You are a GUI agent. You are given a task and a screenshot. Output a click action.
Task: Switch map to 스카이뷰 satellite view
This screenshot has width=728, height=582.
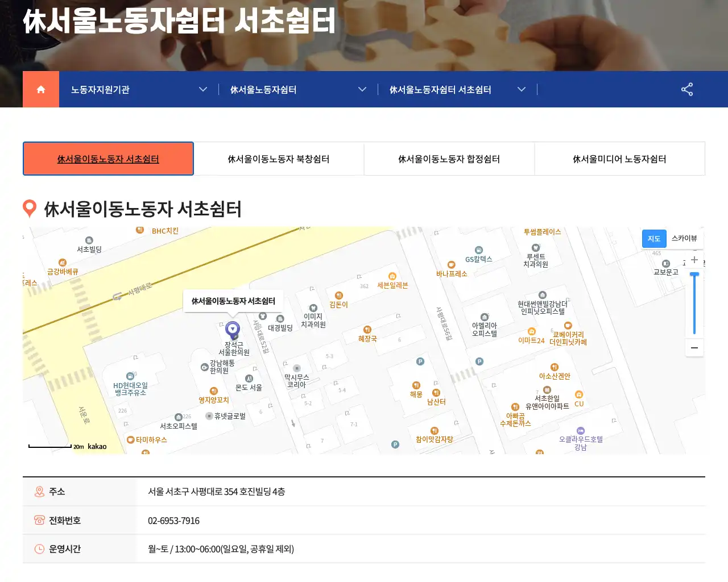pyautogui.click(x=684, y=238)
